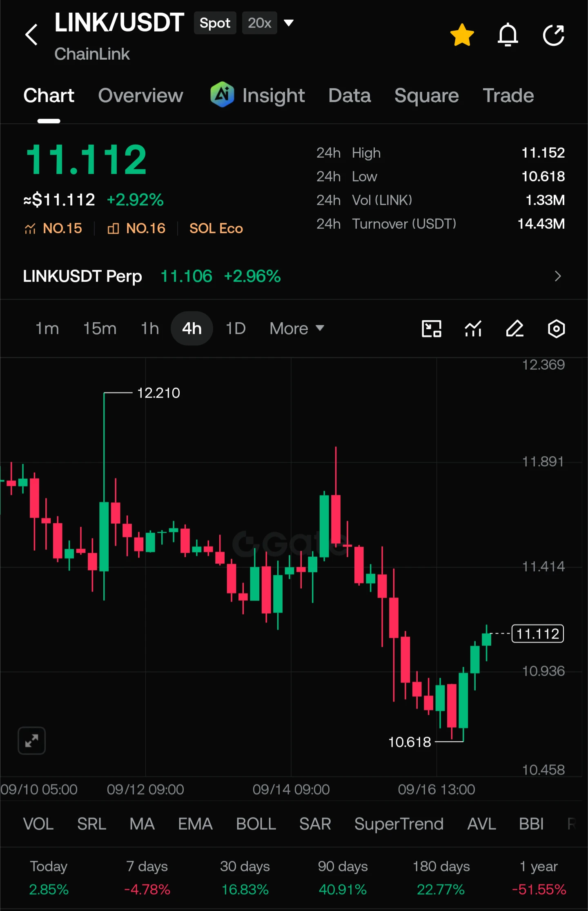Tap the 10.618 low marker
The height and width of the screenshot is (911, 588).
pos(410,742)
